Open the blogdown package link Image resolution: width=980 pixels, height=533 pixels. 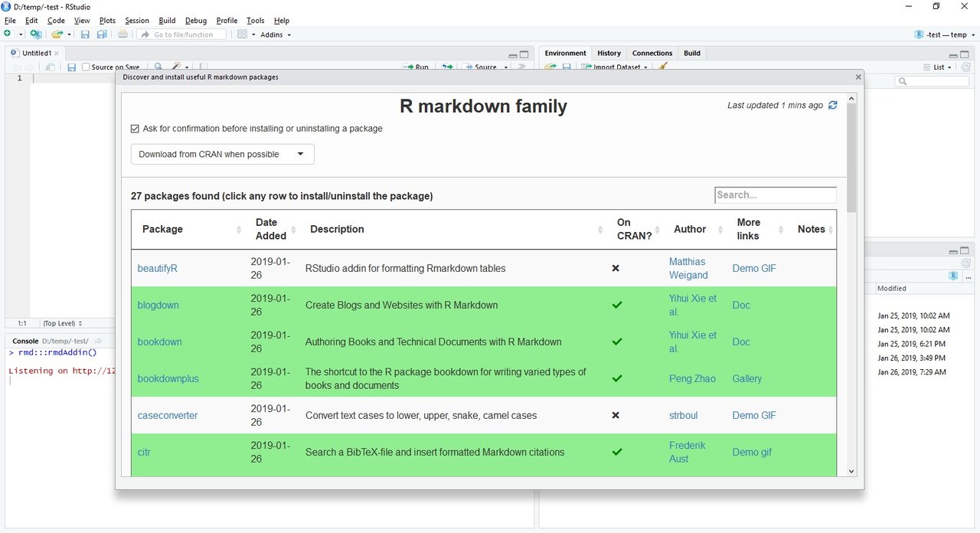(x=158, y=305)
